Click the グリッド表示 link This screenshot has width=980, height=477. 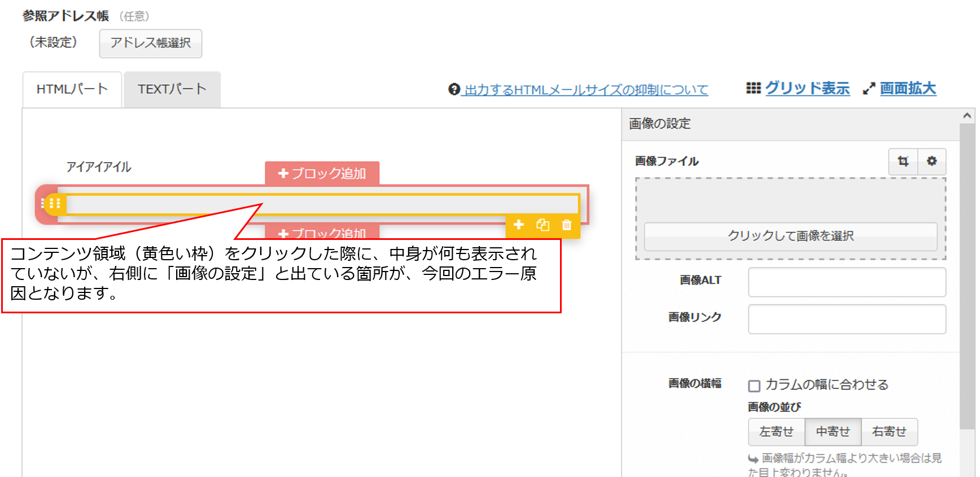807,88
